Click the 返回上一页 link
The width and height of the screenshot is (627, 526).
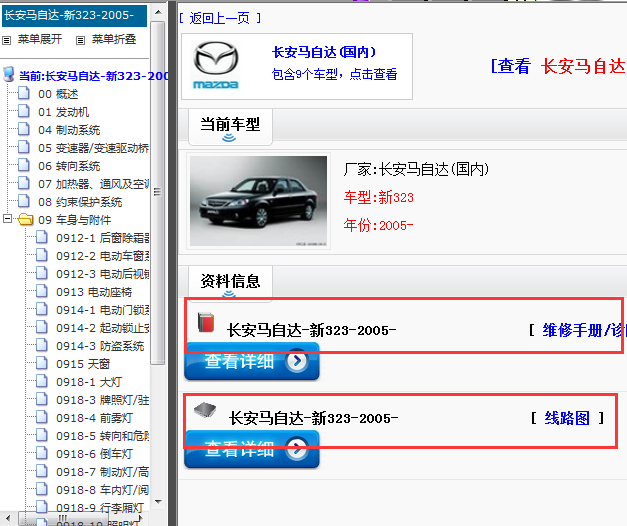220,18
